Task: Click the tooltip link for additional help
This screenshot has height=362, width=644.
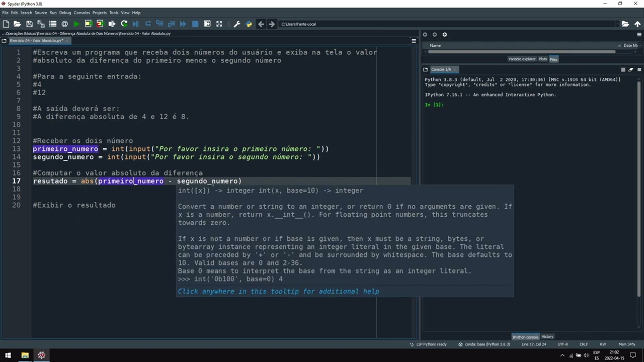Action: 278,291
